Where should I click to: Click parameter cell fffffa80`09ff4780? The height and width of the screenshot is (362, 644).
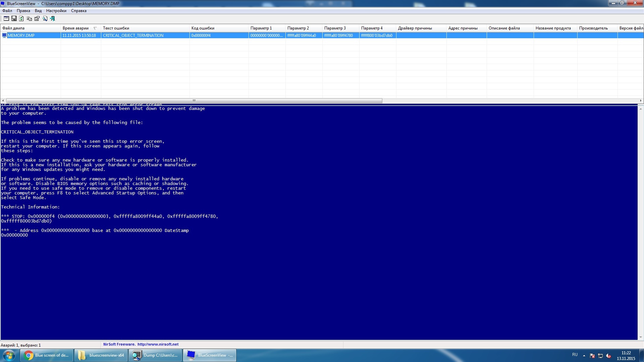point(340,35)
